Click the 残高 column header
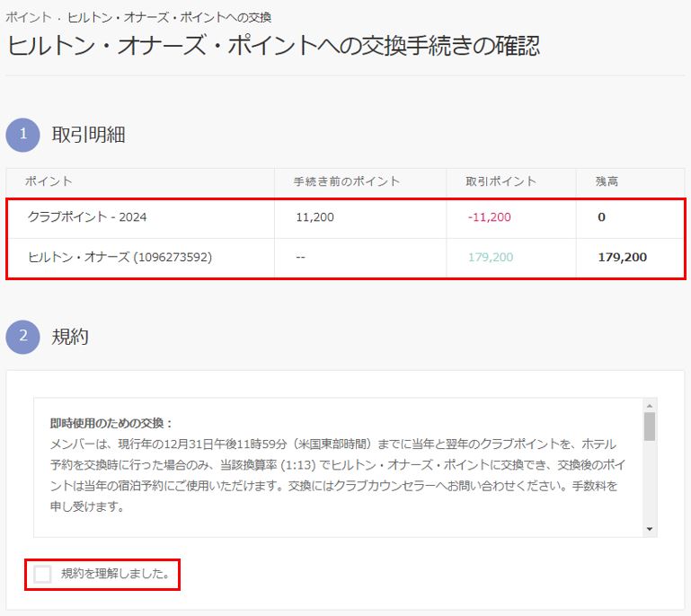 pyautogui.click(x=607, y=181)
